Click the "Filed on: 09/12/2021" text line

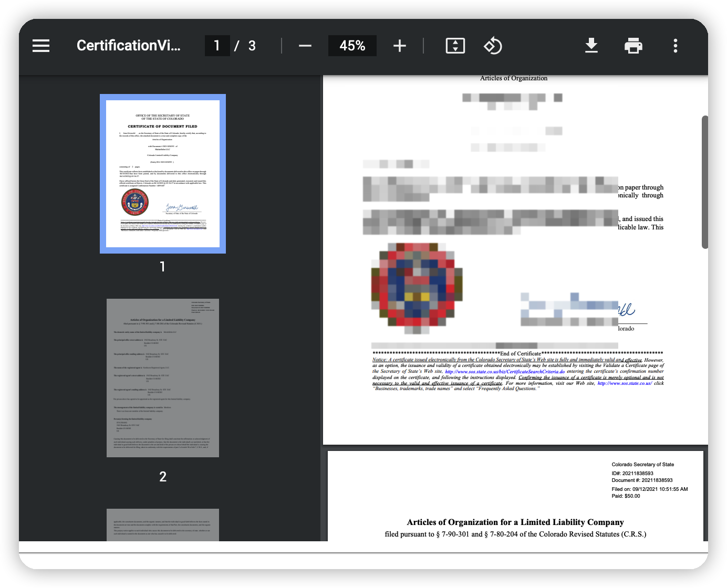point(649,489)
